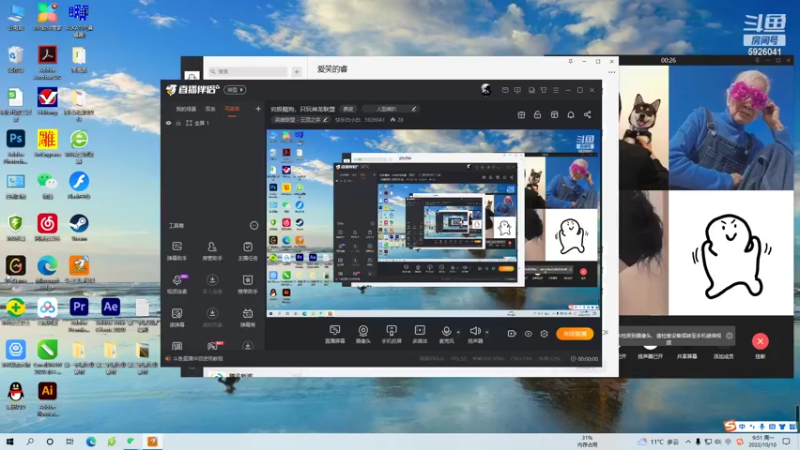Viewport: 800px width, 450px height.
Task: Open the video mic-link tool
Action: [x=177, y=284]
